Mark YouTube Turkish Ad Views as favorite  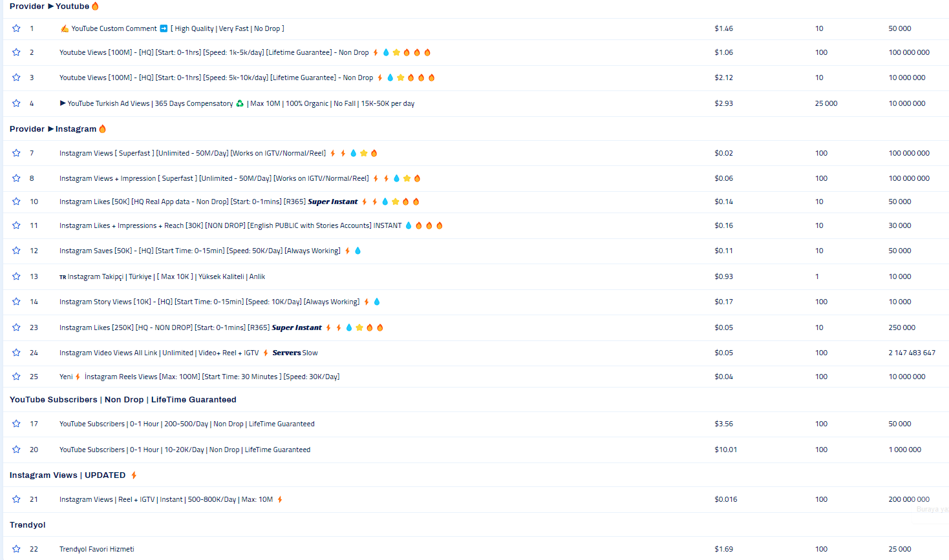click(16, 103)
